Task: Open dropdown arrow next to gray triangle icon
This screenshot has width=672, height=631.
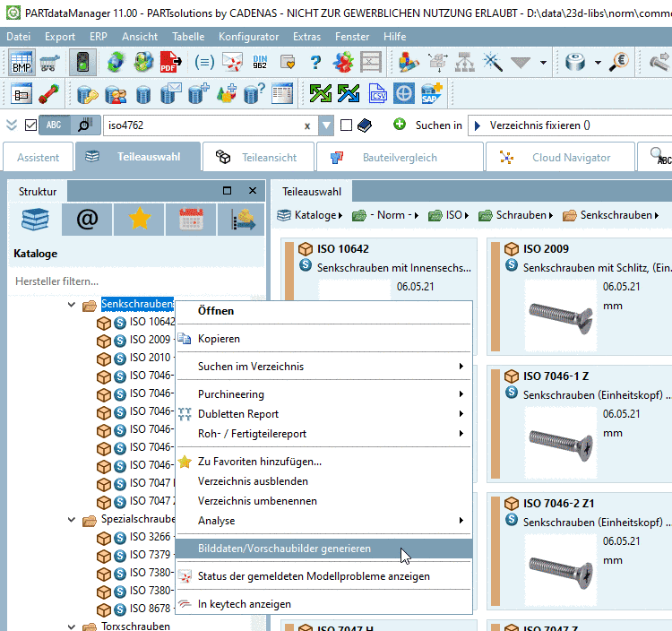Action: click(x=544, y=63)
